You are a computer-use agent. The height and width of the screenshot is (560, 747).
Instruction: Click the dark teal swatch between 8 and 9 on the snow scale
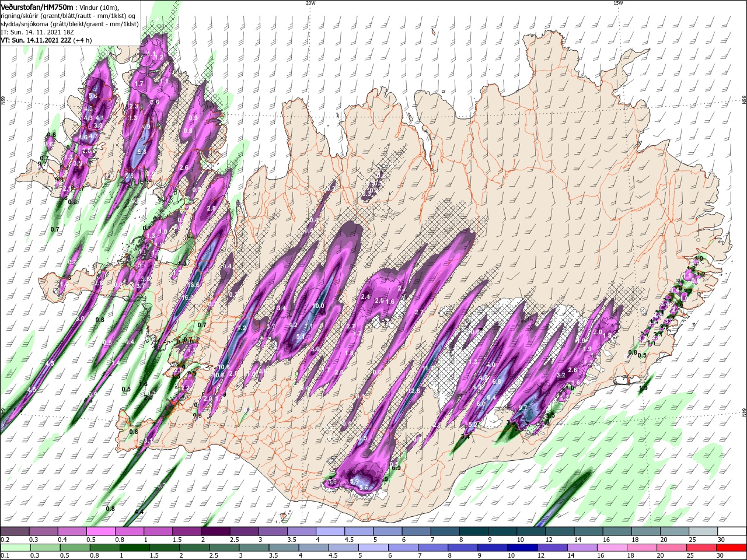473,531
